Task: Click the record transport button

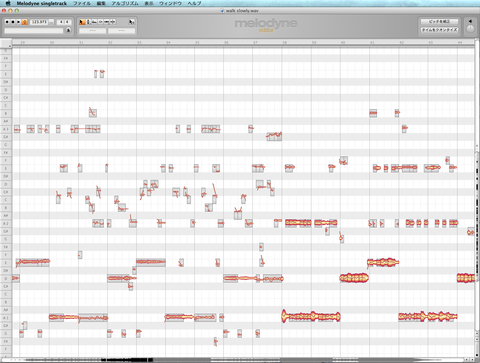Action: click(x=7, y=22)
